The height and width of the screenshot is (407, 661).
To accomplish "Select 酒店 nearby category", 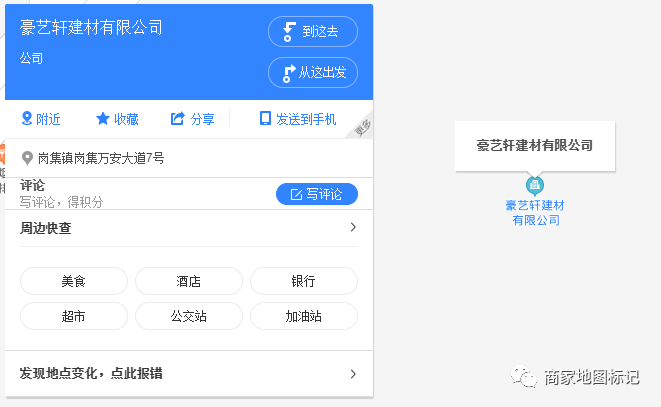I will click(189, 281).
